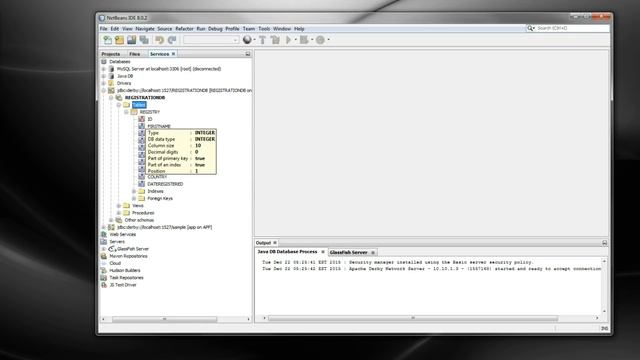Select the Tables folder node
Screen dimensions: 640x360
tap(139, 105)
